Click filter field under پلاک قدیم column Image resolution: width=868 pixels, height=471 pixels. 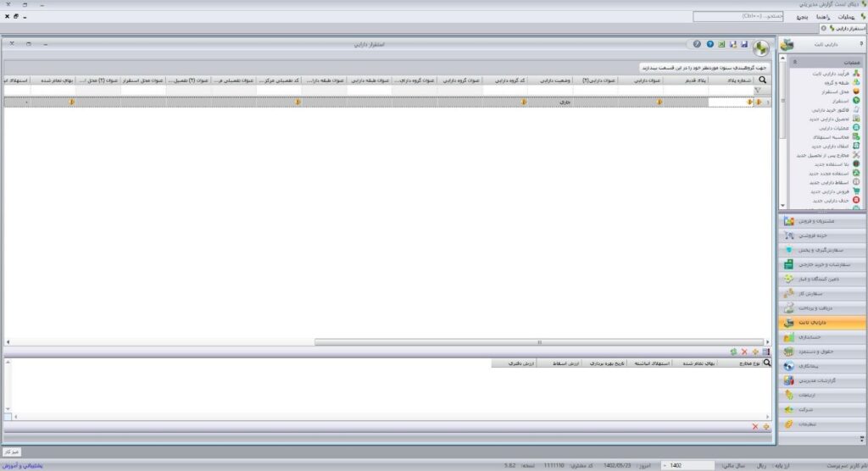click(685, 90)
